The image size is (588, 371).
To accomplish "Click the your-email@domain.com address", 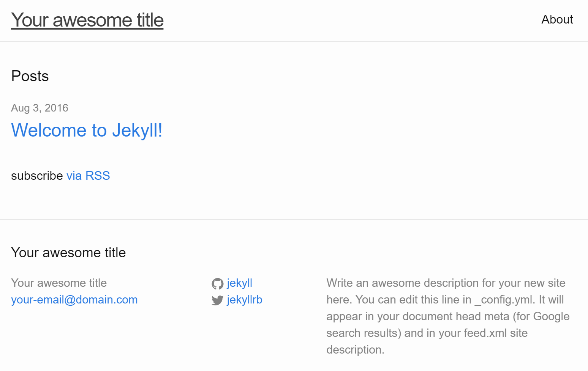I will click(x=74, y=300).
